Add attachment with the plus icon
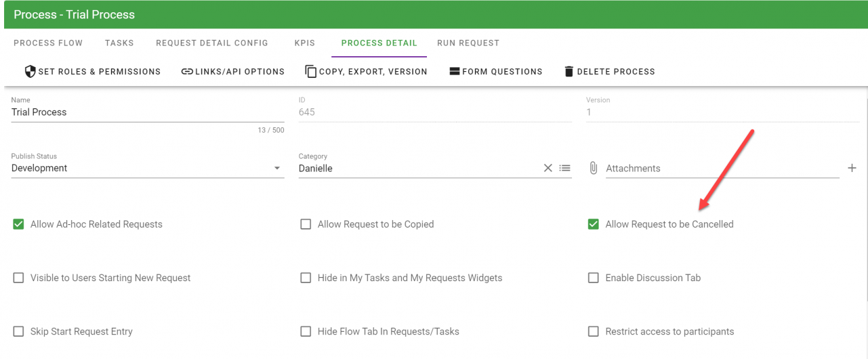The image size is (868, 359). (852, 168)
